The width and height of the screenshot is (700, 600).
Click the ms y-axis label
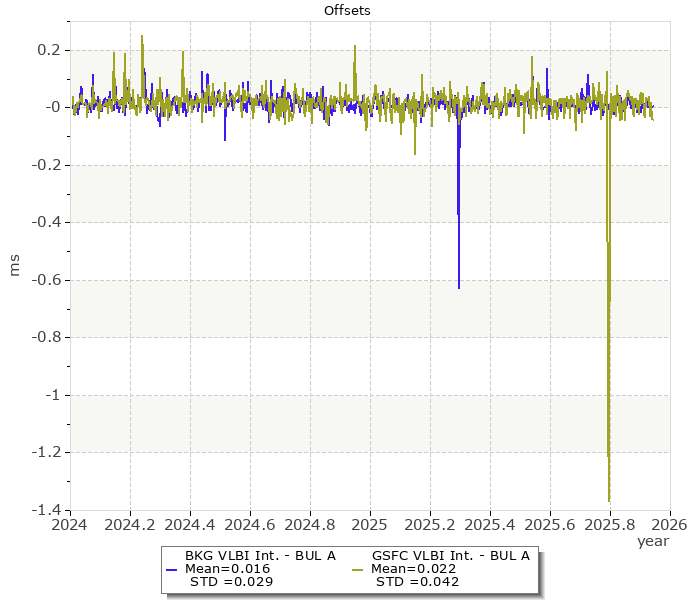point(15,265)
